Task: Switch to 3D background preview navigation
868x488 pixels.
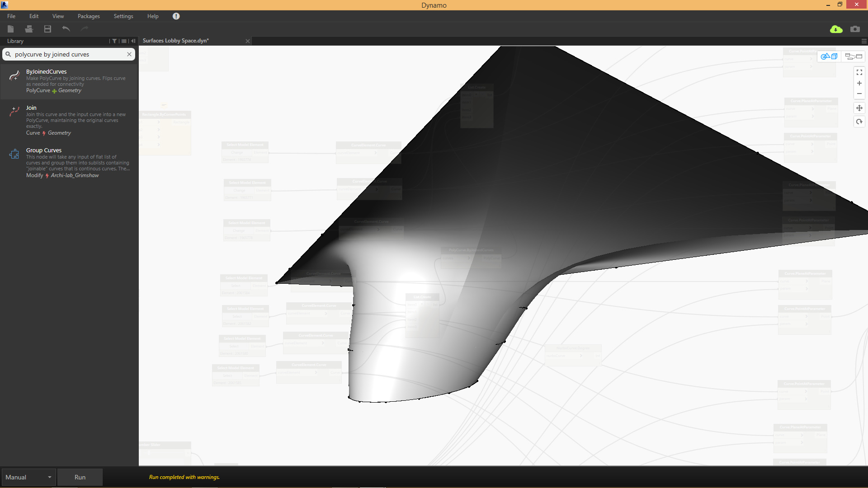Action: [829, 56]
